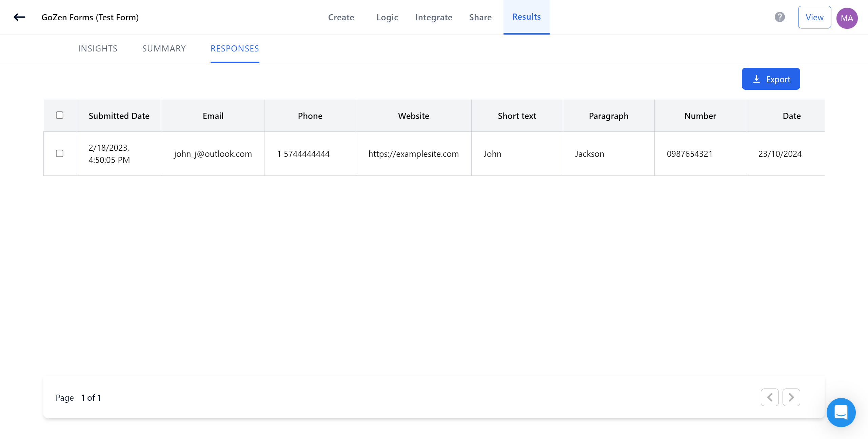Click the Phone column header
This screenshot has height=439, width=868.
click(310, 116)
